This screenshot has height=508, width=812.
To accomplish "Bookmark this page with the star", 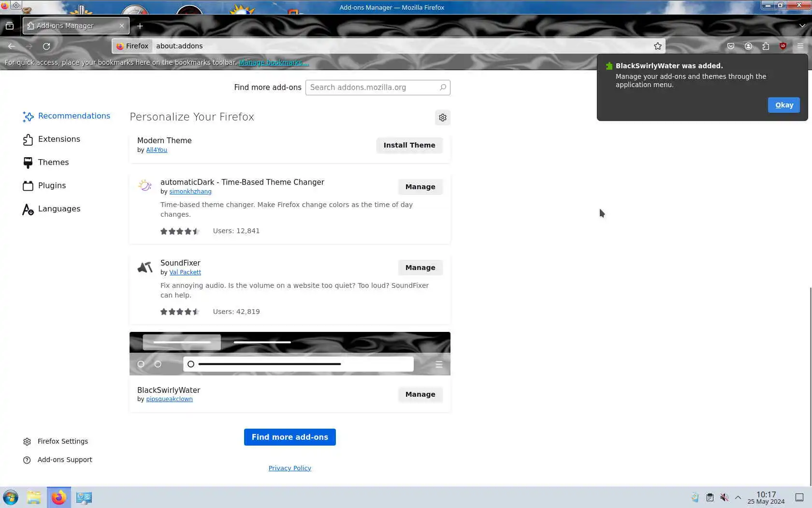I will click(x=658, y=46).
